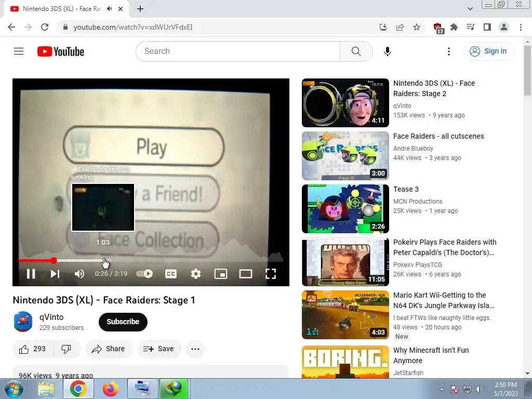The width and height of the screenshot is (532, 399).
Task: Open system tray volume icon
Action: coord(480,389)
